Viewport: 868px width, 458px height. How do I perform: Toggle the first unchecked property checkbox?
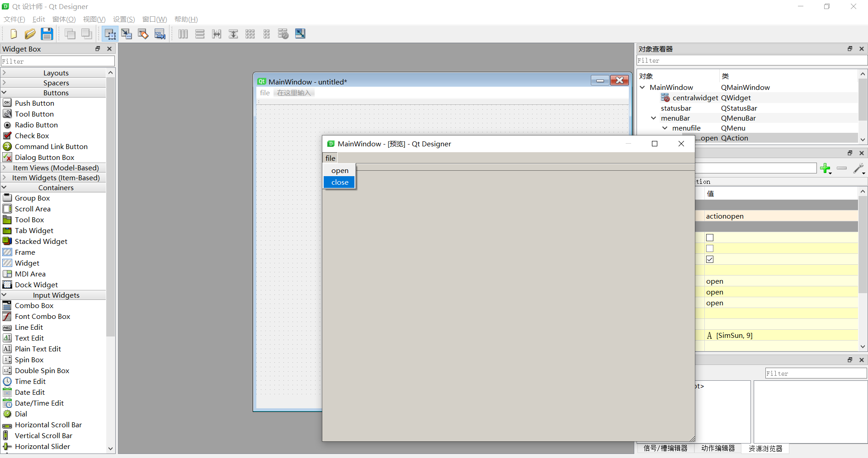[x=710, y=238]
